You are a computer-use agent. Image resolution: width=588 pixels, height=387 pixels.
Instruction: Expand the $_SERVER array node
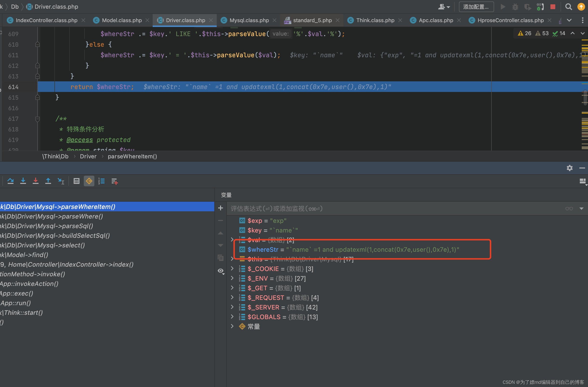point(232,307)
